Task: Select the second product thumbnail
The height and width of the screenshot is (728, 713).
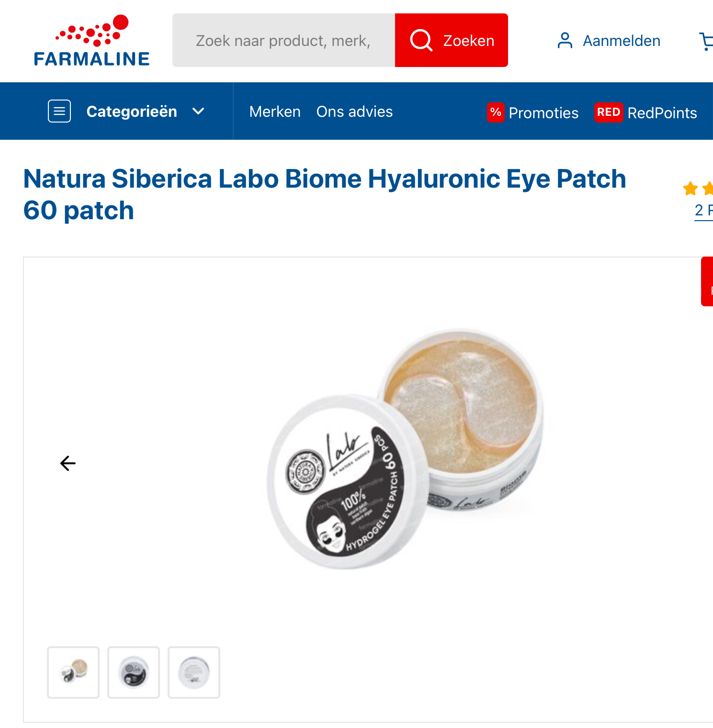Action: coord(134,672)
